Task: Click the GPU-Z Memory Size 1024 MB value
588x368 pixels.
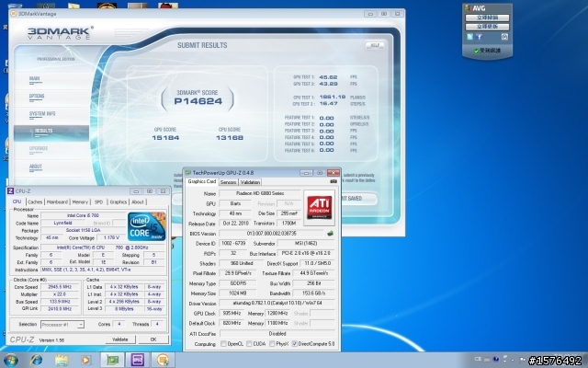Action: pos(237,293)
